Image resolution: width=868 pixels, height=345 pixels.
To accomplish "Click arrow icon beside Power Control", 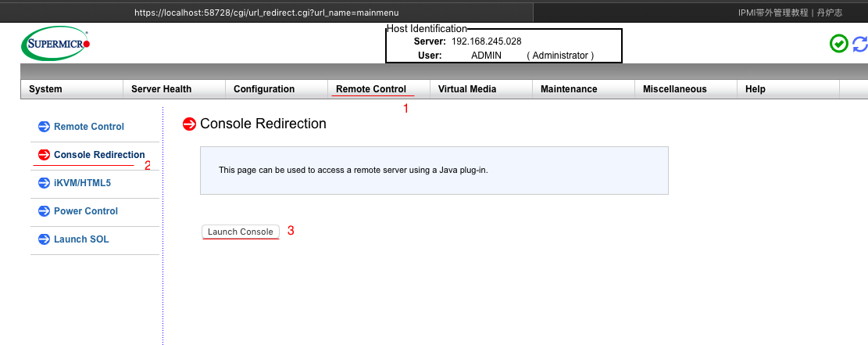I will (44, 211).
